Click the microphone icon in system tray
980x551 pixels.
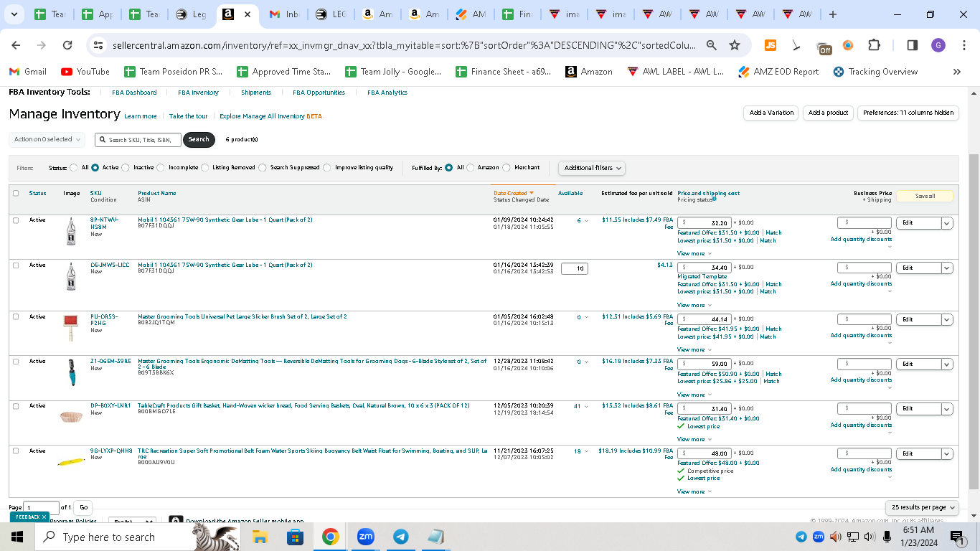click(x=887, y=537)
